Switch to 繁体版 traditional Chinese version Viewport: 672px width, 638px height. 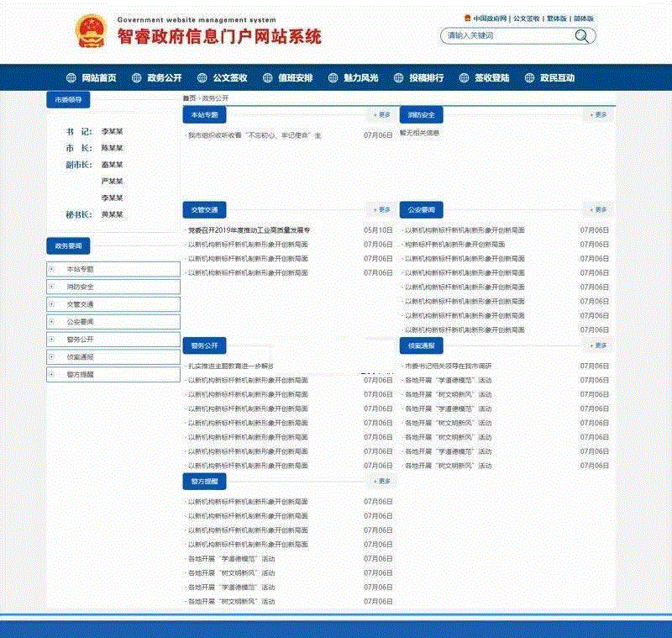[x=557, y=18]
